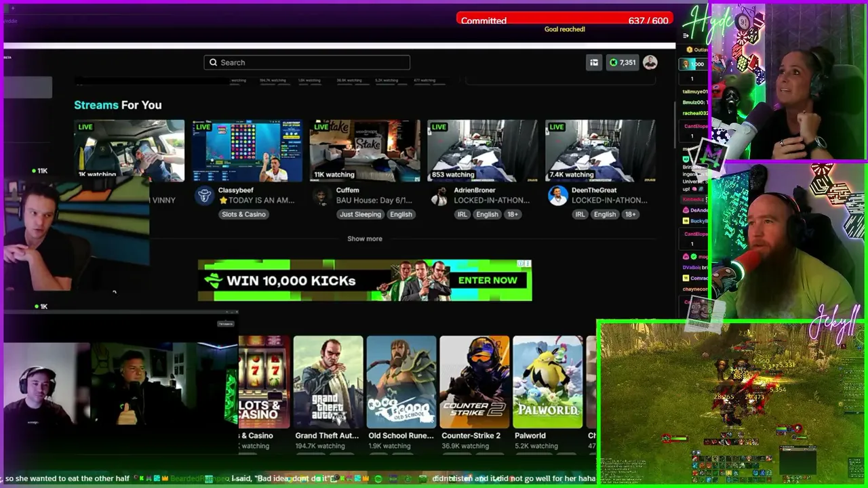Click the Classybeef channel avatar icon
The image size is (868, 488).
tap(204, 196)
